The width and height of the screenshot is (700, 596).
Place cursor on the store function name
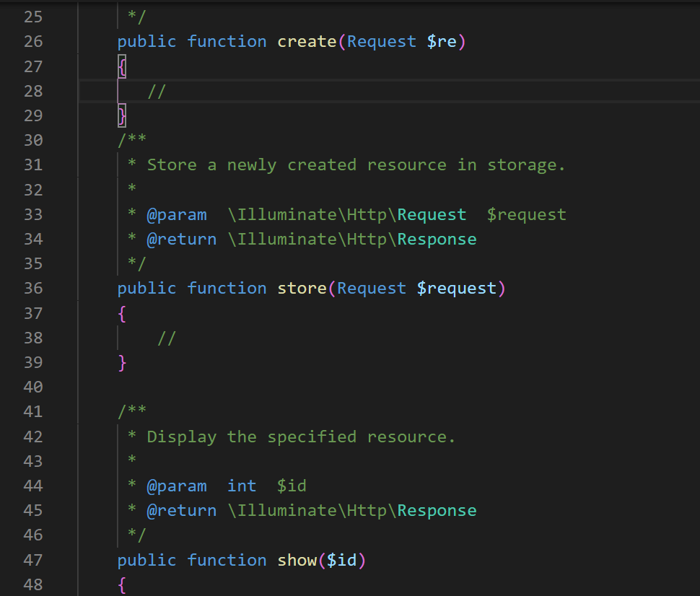302,289
